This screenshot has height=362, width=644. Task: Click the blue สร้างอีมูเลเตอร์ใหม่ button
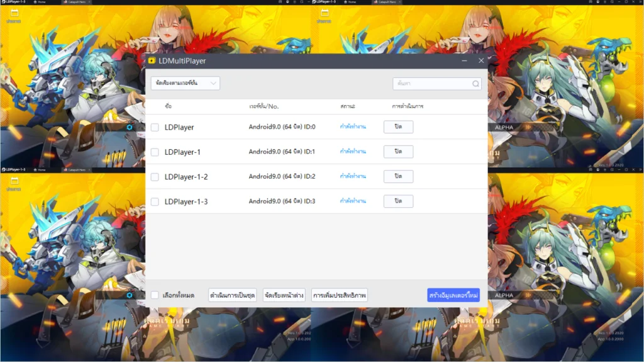(x=453, y=295)
